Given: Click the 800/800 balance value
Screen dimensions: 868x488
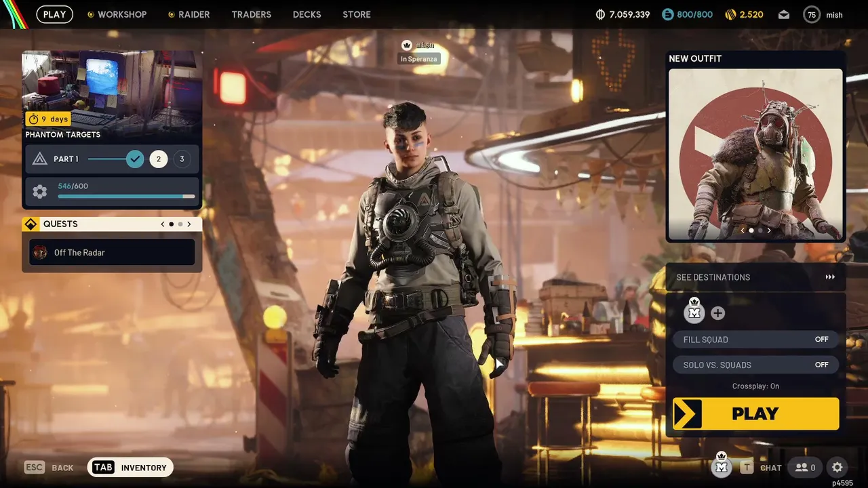Looking at the screenshot, I should pyautogui.click(x=695, y=14).
